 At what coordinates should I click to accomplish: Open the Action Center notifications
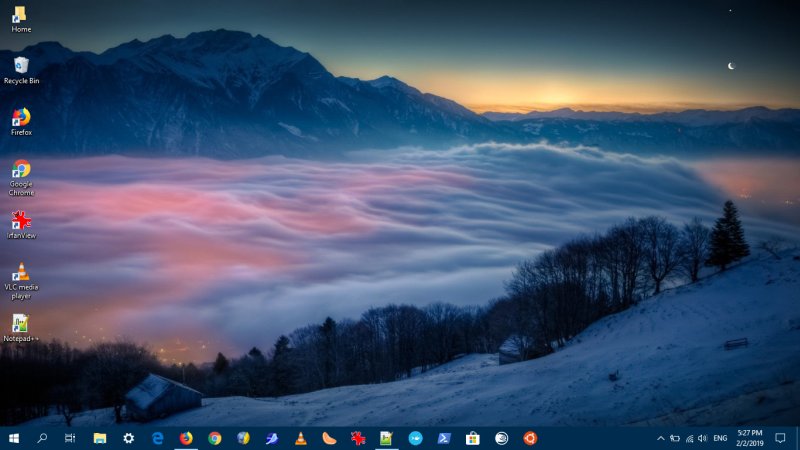tap(780, 438)
